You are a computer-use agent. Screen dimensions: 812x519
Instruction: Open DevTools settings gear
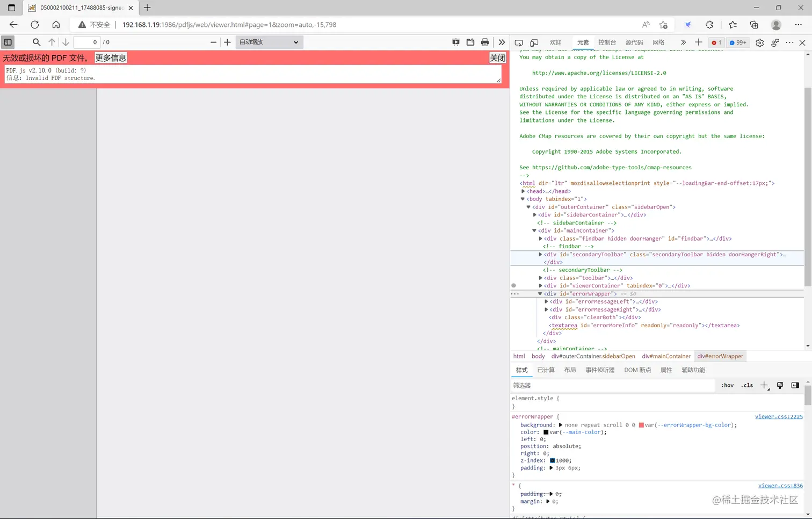(759, 42)
